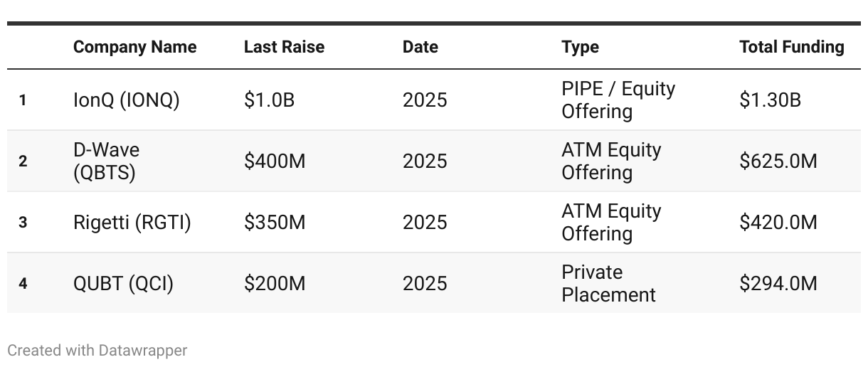Select the Private Placement type cell
This screenshot has height=367, width=868.
tap(608, 284)
